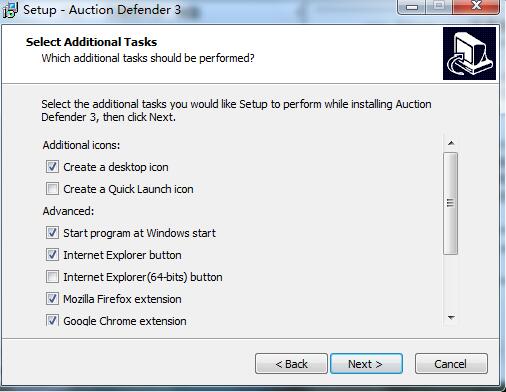The height and width of the screenshot is (392, 506).
Task: Close the Auction Defender 3 setup window
Action: pos(476,6)
